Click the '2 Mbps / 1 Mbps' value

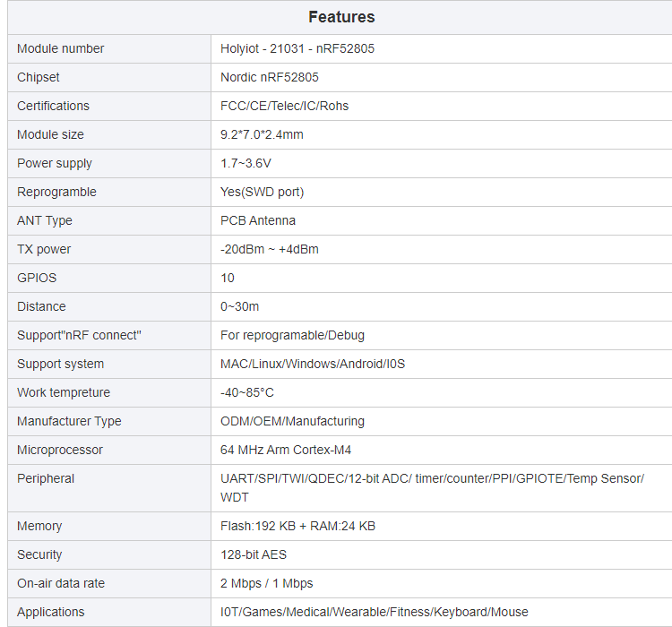pyautogui.click(x=267, y=584)
